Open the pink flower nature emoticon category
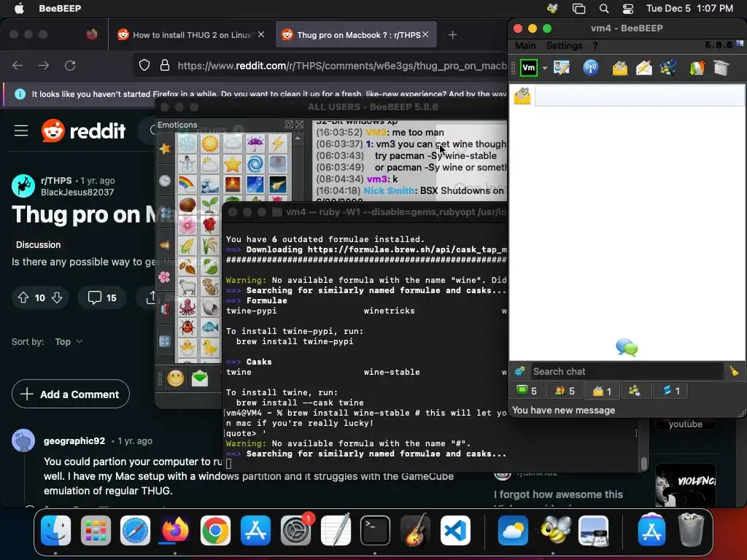 coord(165,277)
